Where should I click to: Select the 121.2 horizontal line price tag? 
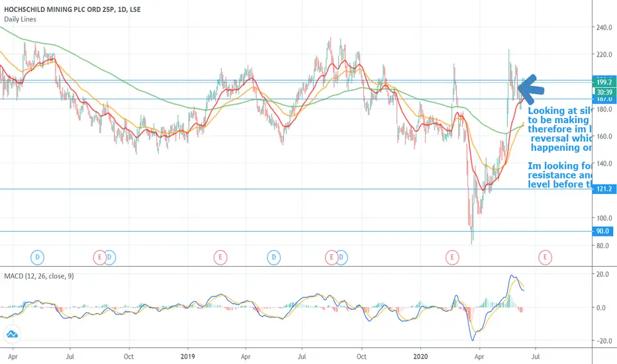[604, 189]
